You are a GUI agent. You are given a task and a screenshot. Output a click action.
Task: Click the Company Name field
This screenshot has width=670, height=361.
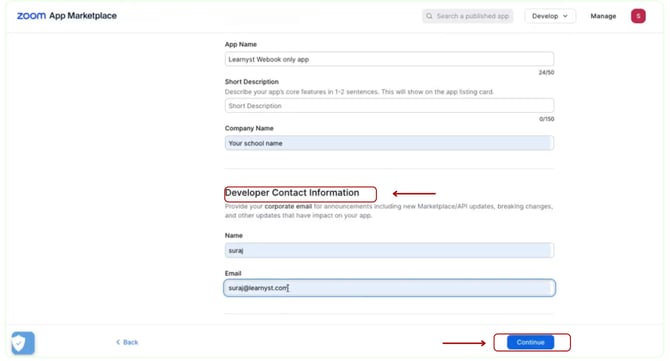389,143
